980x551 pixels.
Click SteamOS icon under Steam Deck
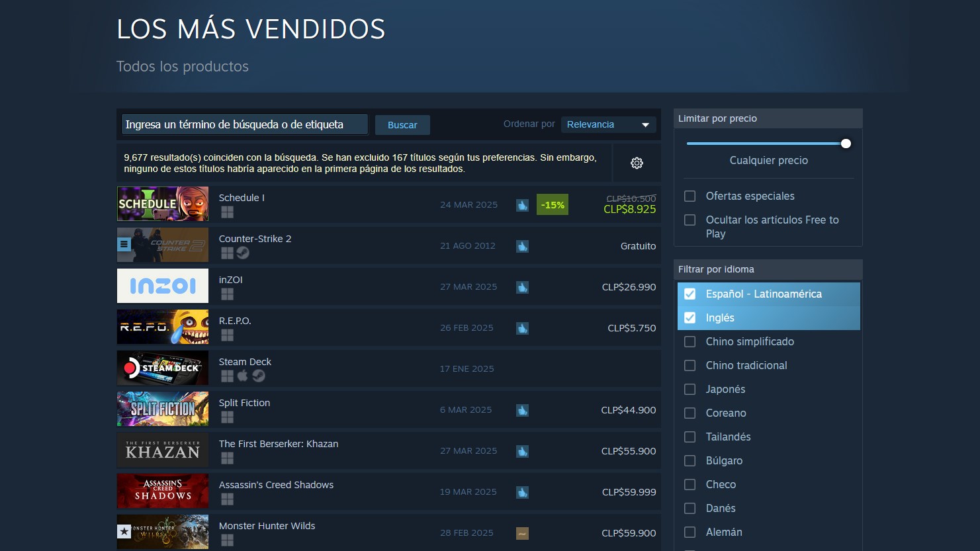click(x=259, y=376)
